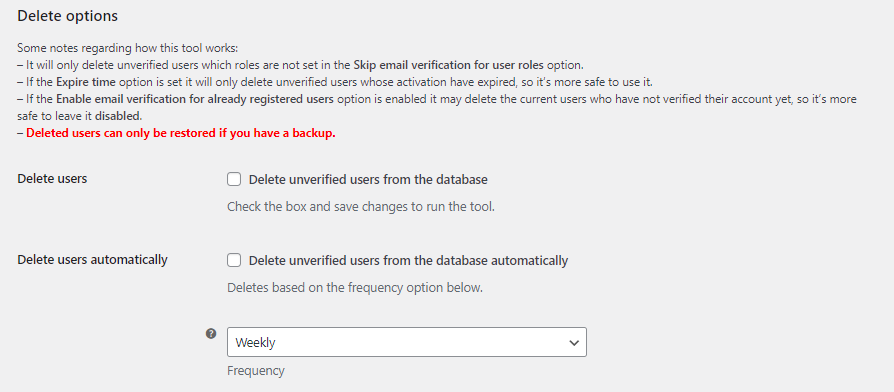The width and height of the screenshot is (894, 392).
Task: Click bold 'Enable email verification for already registered users' text
Action: click(195, 99)
